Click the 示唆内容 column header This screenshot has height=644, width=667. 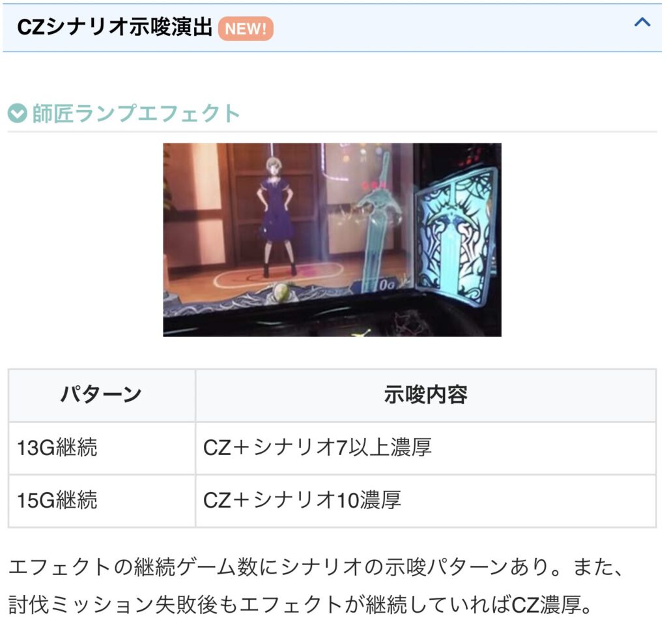tap(426, 396)
